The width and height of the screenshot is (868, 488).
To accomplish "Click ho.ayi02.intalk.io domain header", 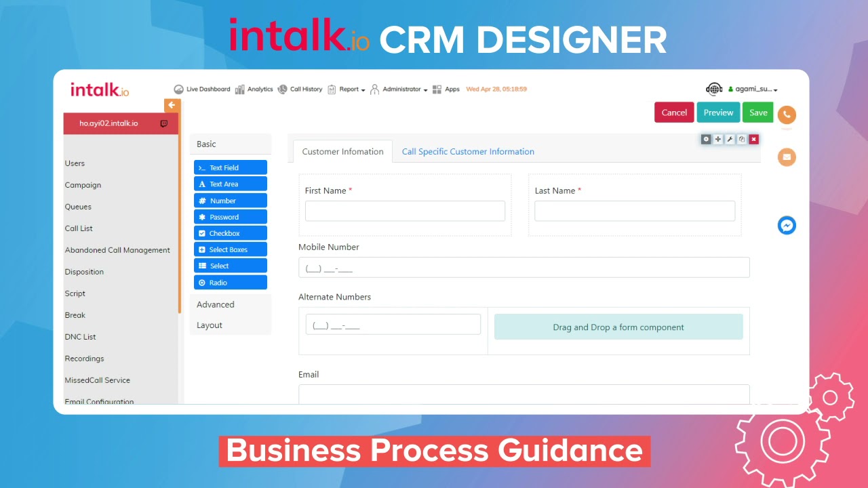I will coord(108,123).
